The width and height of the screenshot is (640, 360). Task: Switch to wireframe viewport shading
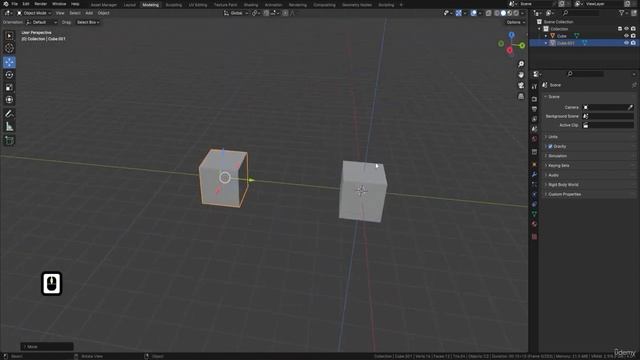497,13
